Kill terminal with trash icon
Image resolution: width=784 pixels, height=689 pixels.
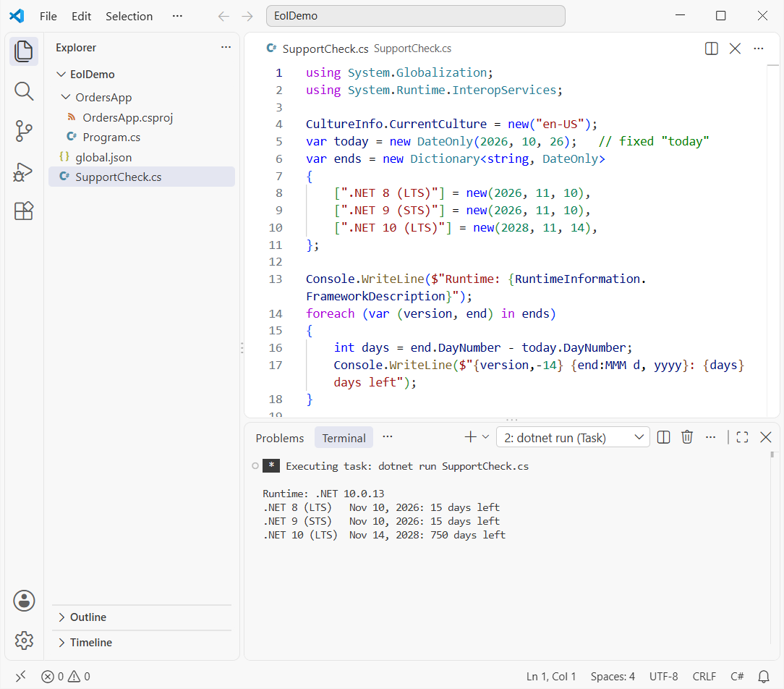click(687, 437)
